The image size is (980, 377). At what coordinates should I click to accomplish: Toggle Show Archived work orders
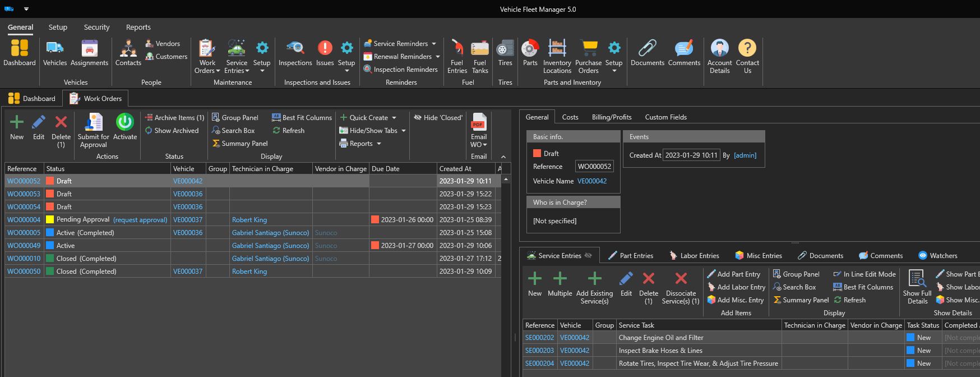[172, 131]
